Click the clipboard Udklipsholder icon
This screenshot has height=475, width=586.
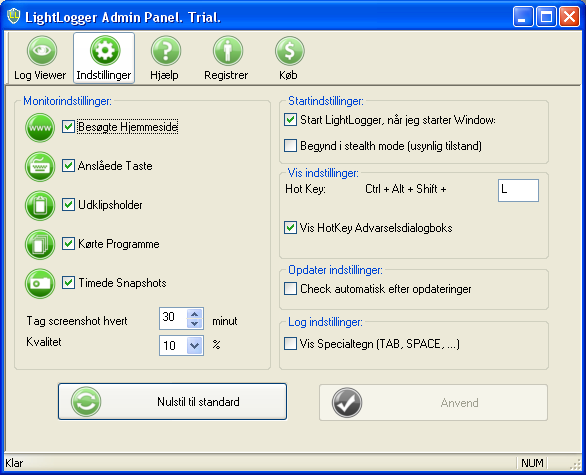pyautogui.click(x=40, y=206)
